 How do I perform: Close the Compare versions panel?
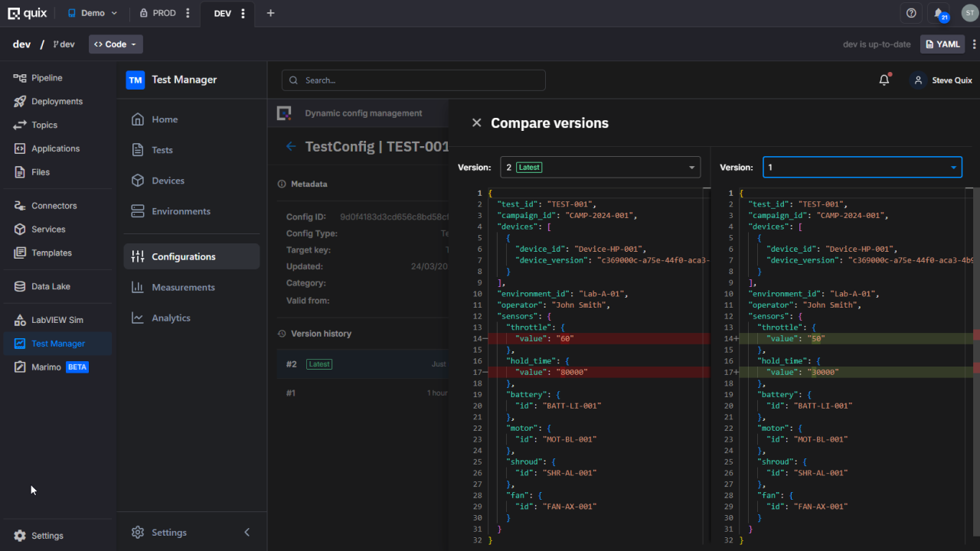(x=476, y=122)
